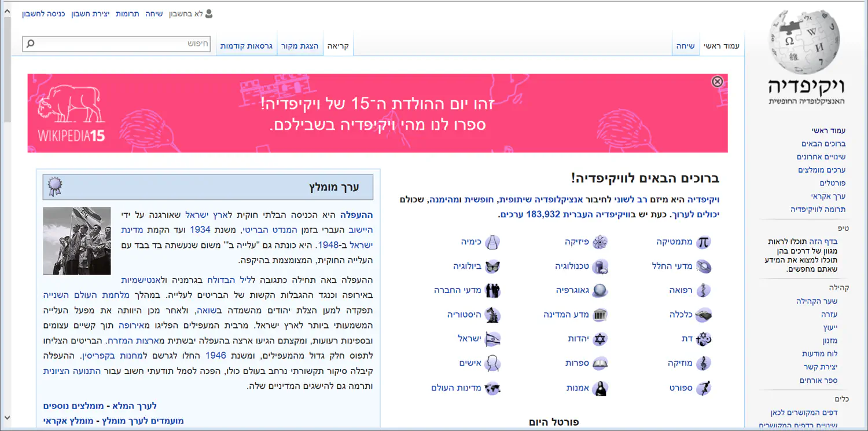Click the כניסה לחשבון login link

[x=42, y=14]
